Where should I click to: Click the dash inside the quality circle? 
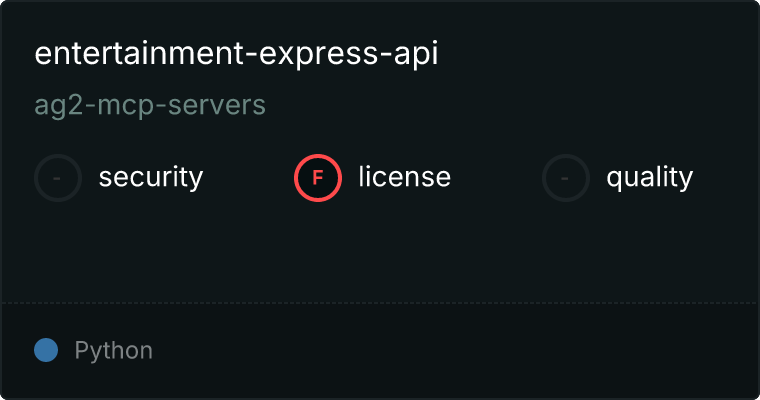point(566,178)
